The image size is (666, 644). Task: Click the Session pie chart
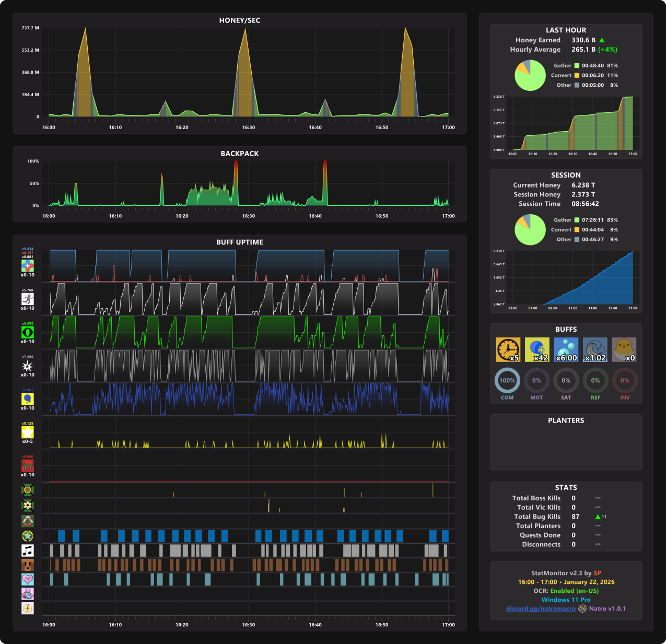pos(530,229)
